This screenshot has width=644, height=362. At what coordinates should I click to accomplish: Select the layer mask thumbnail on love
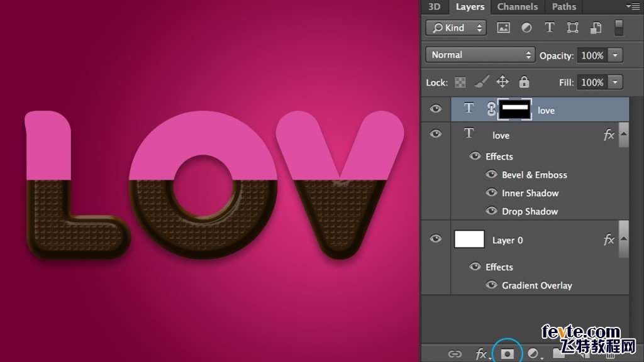click(x=514, y=109)
